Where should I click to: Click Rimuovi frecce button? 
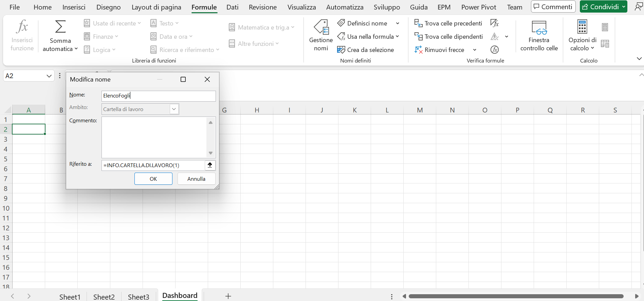coord(439,50)
